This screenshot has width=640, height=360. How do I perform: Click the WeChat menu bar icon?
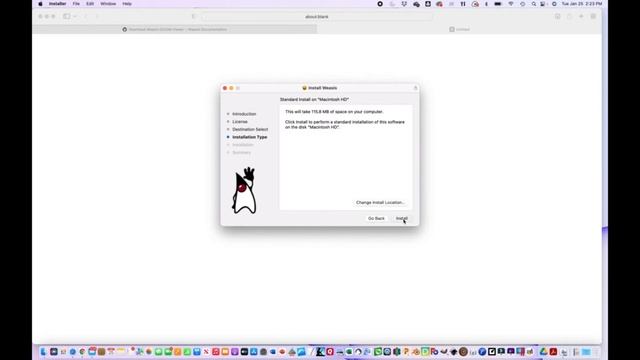click(x=417, y=4)
